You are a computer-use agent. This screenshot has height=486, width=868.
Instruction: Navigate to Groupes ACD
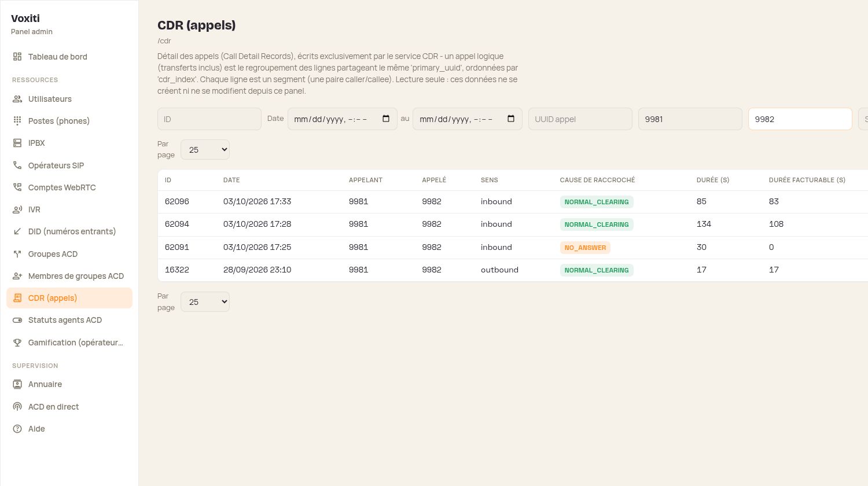pyautogui.click(x=69, y=254)
